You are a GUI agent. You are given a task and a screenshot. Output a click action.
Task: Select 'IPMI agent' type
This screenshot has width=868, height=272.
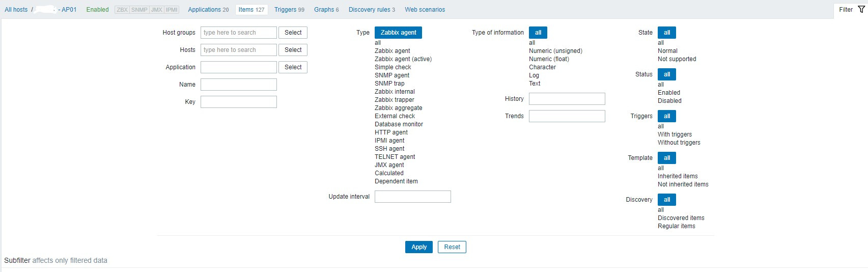pos(389,141)
